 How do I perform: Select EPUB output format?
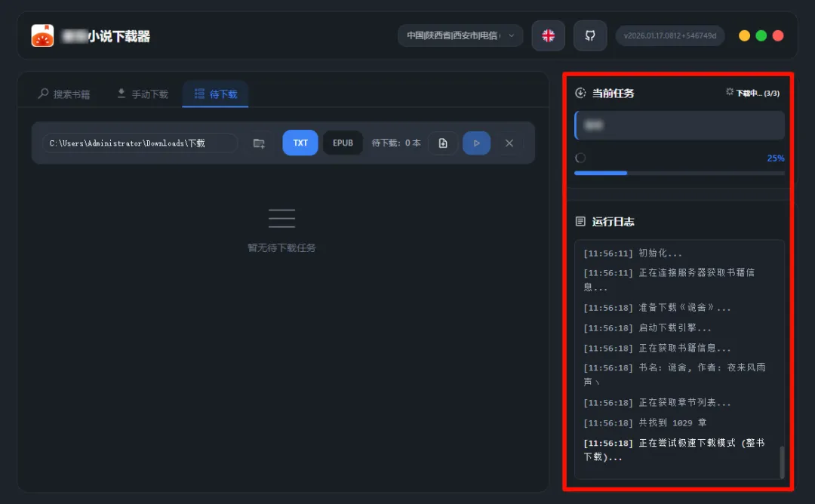[343, 143]
